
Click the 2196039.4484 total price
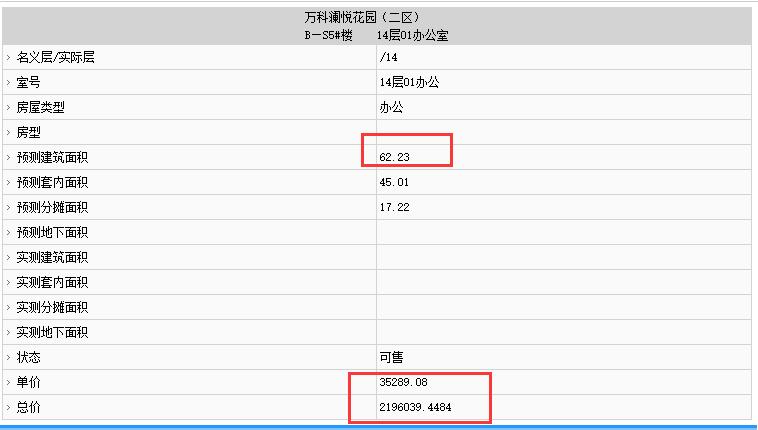415,407
